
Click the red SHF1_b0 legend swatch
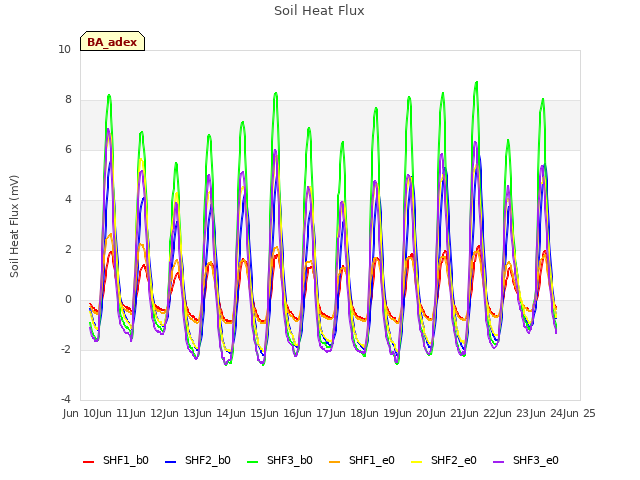89,462
